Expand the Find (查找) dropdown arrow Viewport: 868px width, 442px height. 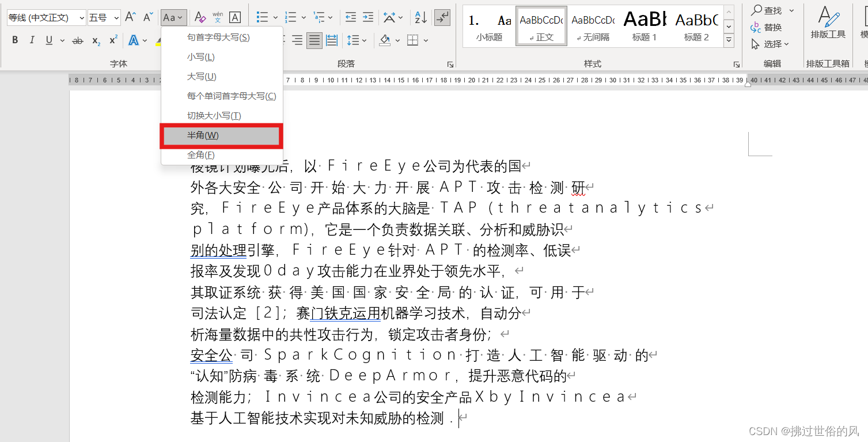pyautogui.click(x=791, y=10)
